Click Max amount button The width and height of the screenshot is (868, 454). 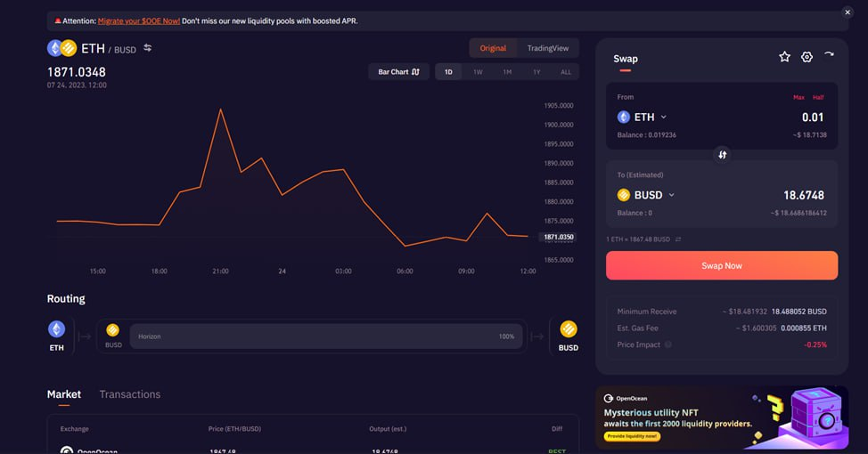798,97
